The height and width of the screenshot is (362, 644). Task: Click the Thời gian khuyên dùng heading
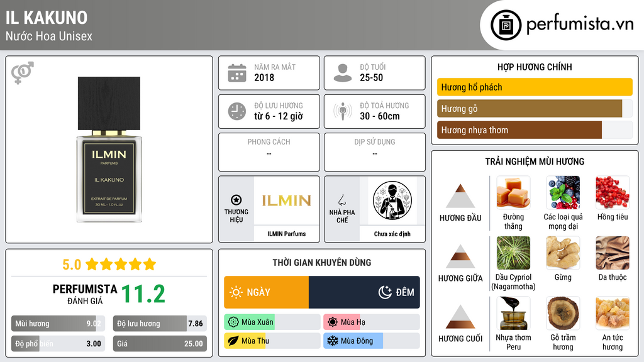(x=322, y=263)
